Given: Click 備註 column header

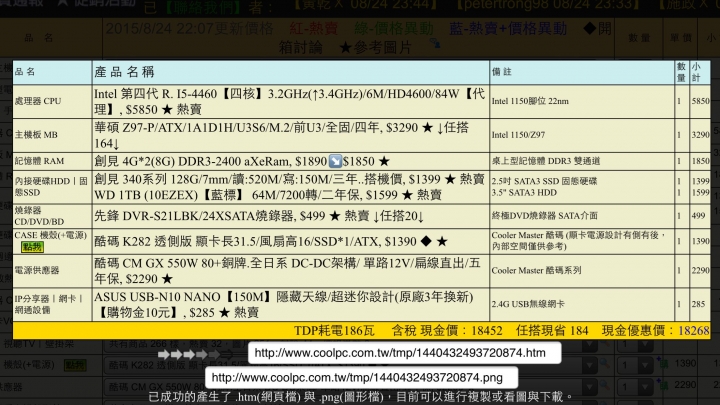Looking at the screenshot, I should click(x=501, y=72).
